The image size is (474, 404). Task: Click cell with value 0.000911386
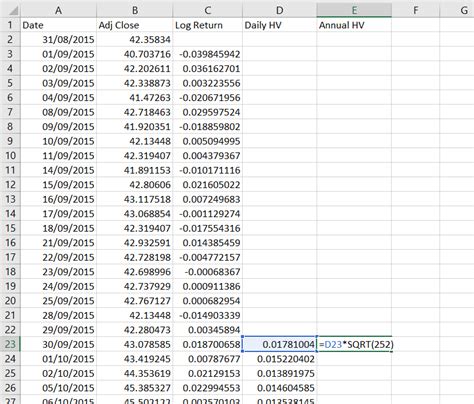[x=208, y=286]
